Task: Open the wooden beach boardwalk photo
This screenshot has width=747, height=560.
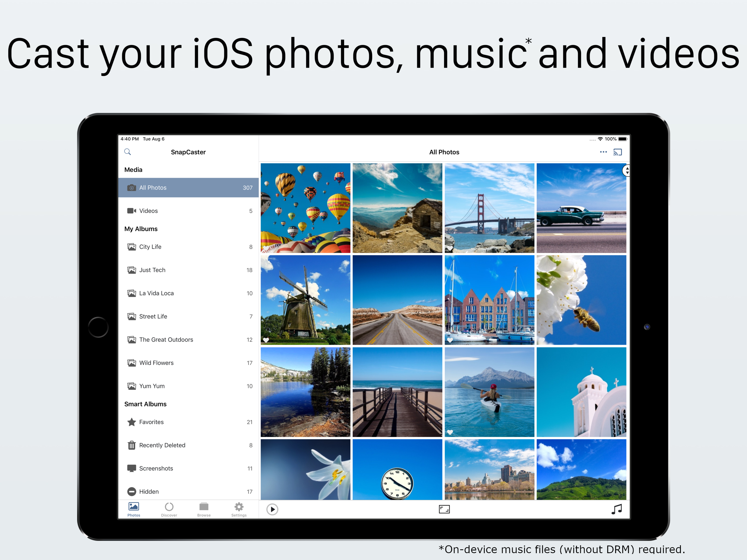Action: pyautogui.click(x=397, y=392)
